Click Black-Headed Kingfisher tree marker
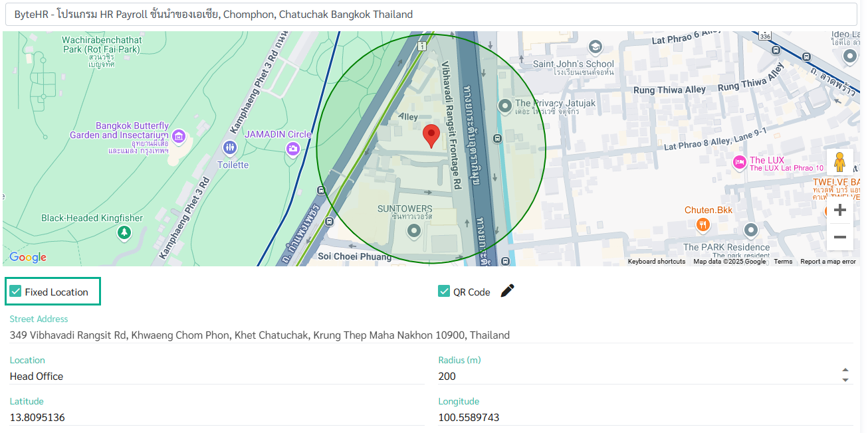The height and width of the screenshot is (433, 868). tap(123, 232)
